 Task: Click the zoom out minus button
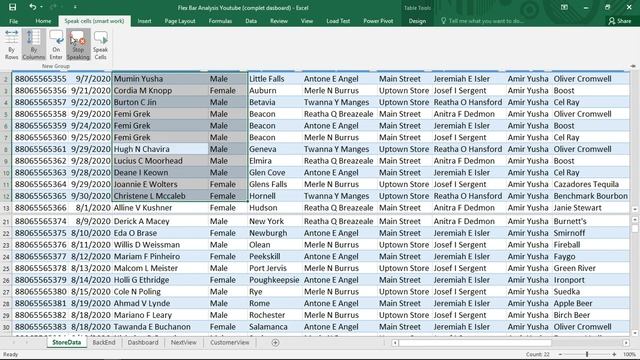point(560,354)
